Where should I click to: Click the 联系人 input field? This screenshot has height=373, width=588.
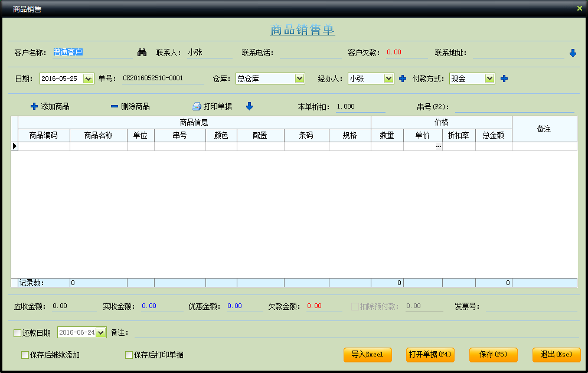210,53
